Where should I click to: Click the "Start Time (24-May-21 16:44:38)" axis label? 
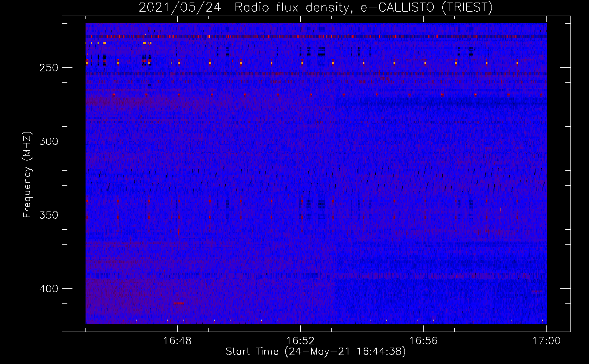316,352
